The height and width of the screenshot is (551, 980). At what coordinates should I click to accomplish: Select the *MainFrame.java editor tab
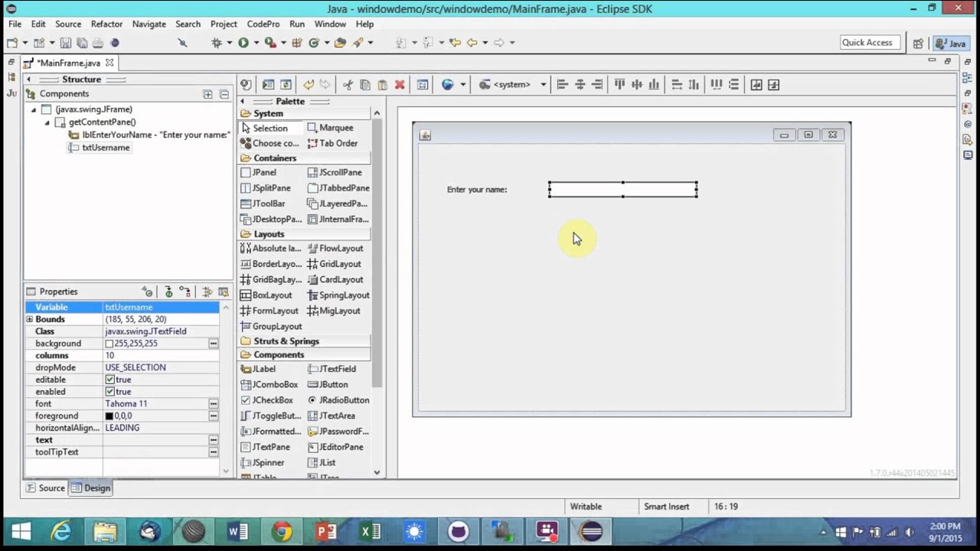tap(68, 63)
